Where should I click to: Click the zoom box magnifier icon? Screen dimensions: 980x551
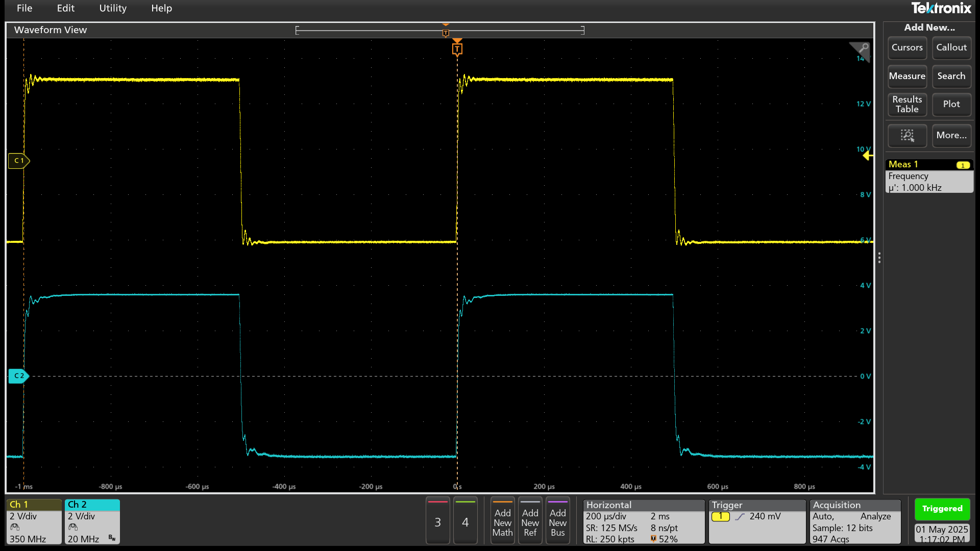pos(907,135)
